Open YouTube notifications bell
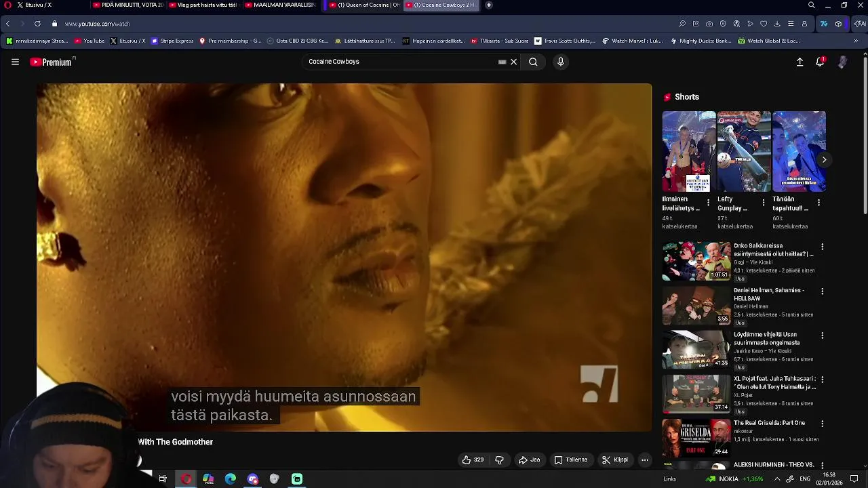Screen dimensions: 868x488 (820, 62)
